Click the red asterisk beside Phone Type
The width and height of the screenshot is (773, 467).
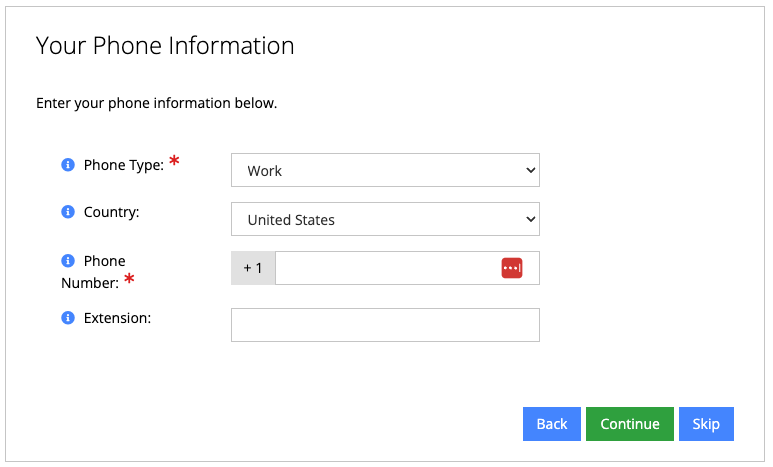pyautogui.click(x=175, y=162)
